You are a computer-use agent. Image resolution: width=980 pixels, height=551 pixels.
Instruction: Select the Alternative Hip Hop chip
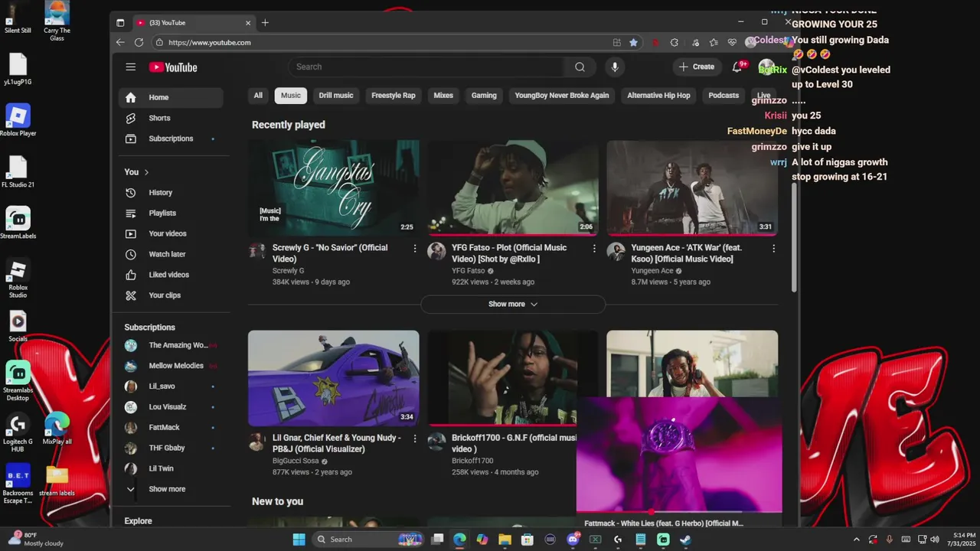(x=658, y=96)
